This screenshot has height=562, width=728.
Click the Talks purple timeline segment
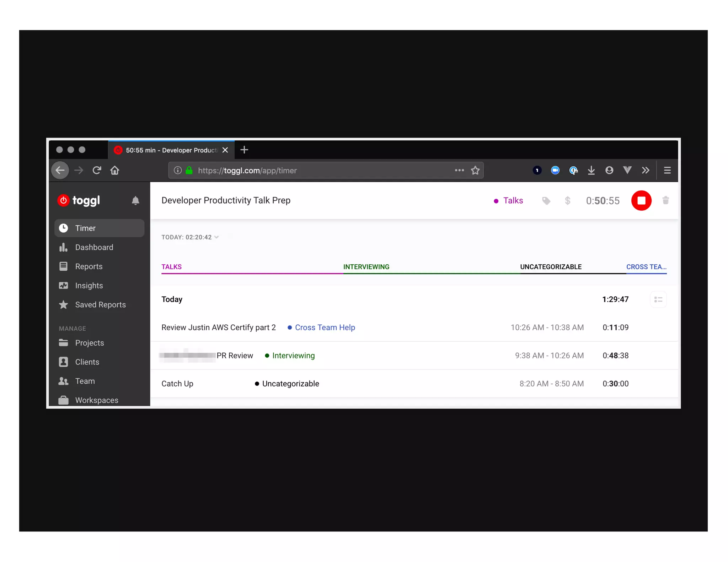coord(252,273)
